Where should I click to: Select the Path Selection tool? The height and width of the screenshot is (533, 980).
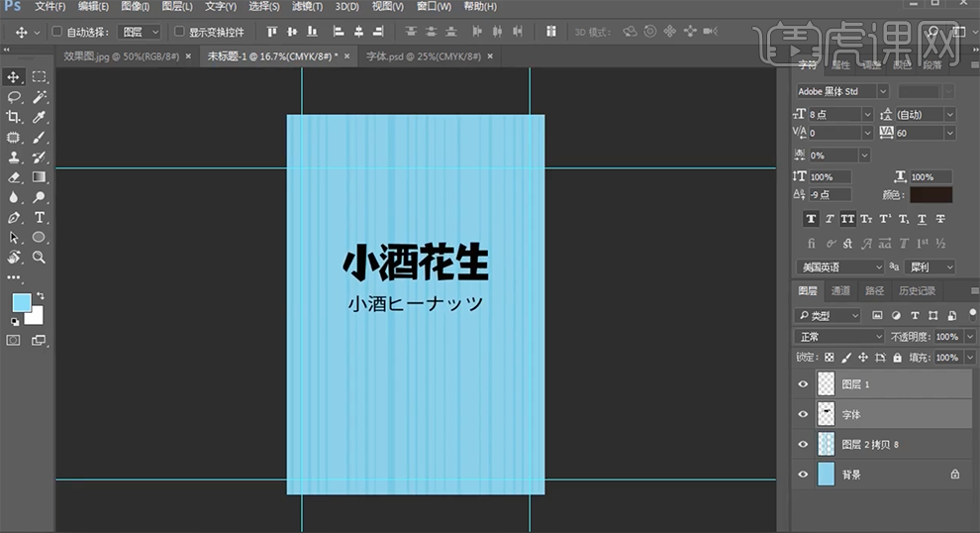[13, 237]
